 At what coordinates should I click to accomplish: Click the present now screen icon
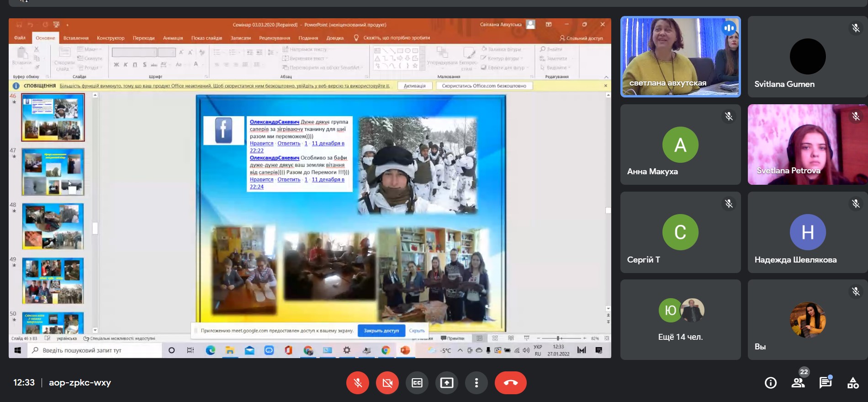446,383
